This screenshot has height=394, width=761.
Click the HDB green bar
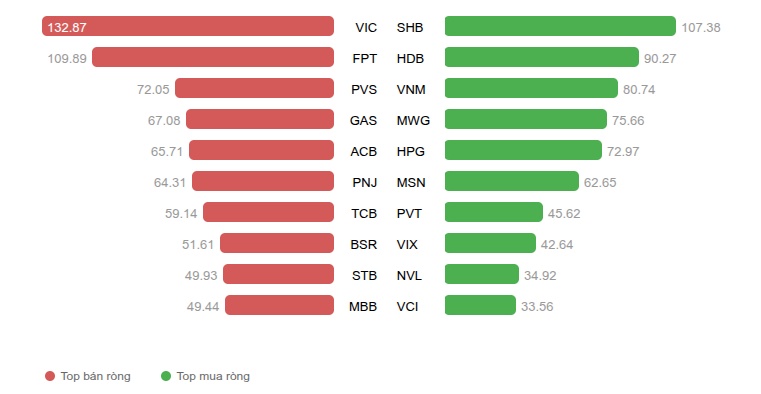coord(542,57)
